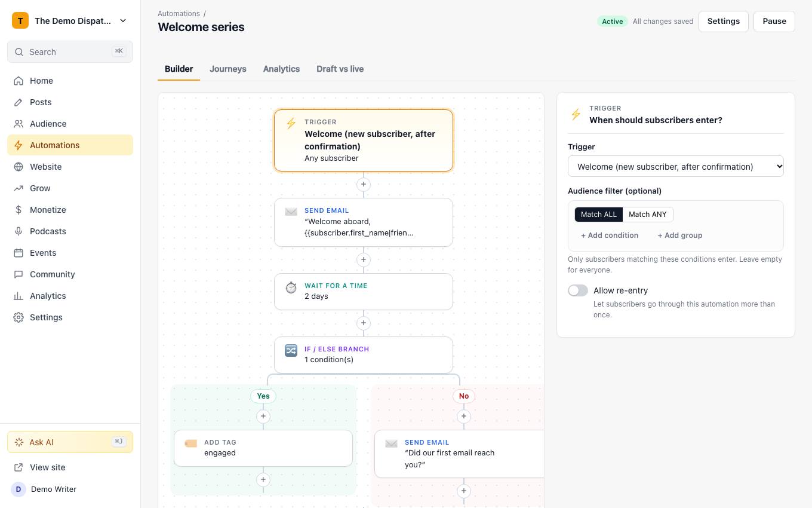Click the Demo Writer avatar
The image size is (812, 508).
tap(19, 489)
